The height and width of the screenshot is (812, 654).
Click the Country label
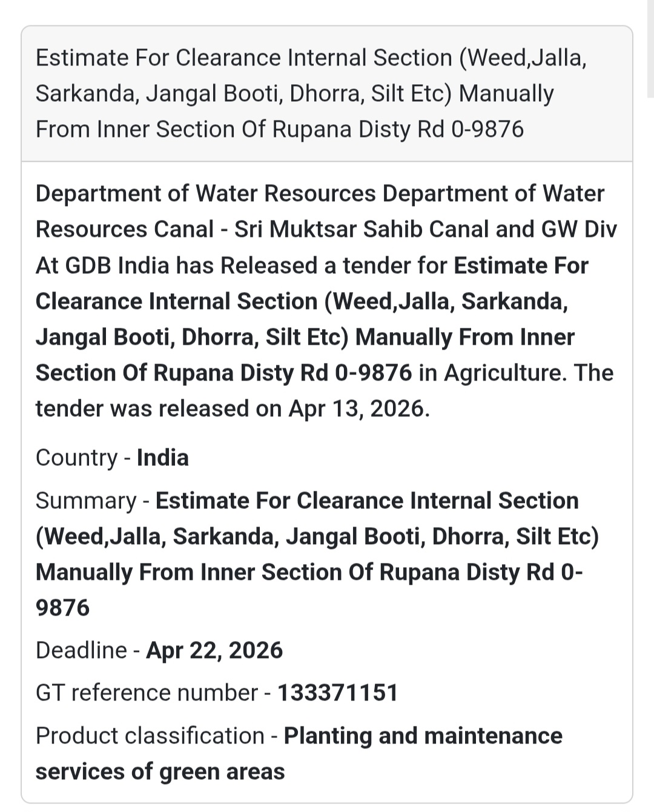tap(76, 458)
